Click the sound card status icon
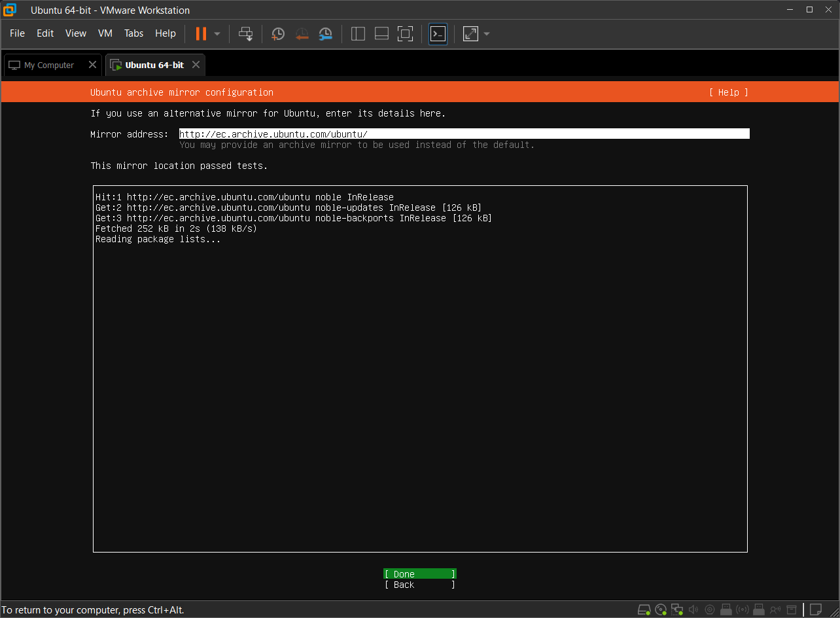The width and height of the screenshot is (840, 618). [x=693, y=609]
